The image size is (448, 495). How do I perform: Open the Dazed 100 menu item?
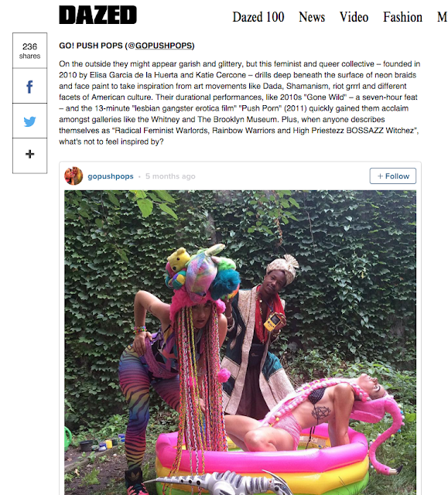258,17
